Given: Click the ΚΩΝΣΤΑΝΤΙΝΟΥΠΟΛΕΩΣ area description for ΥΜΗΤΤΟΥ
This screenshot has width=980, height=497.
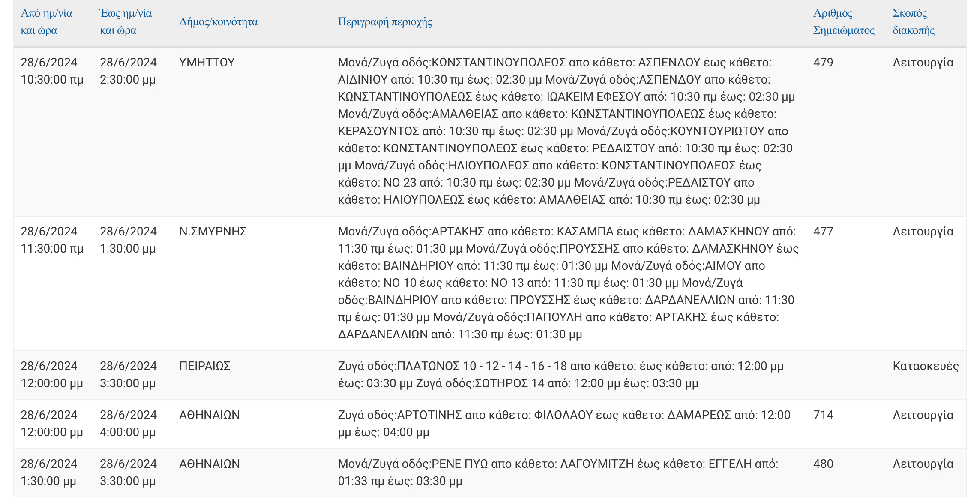Looking at the screenshot, I should 566,131.
